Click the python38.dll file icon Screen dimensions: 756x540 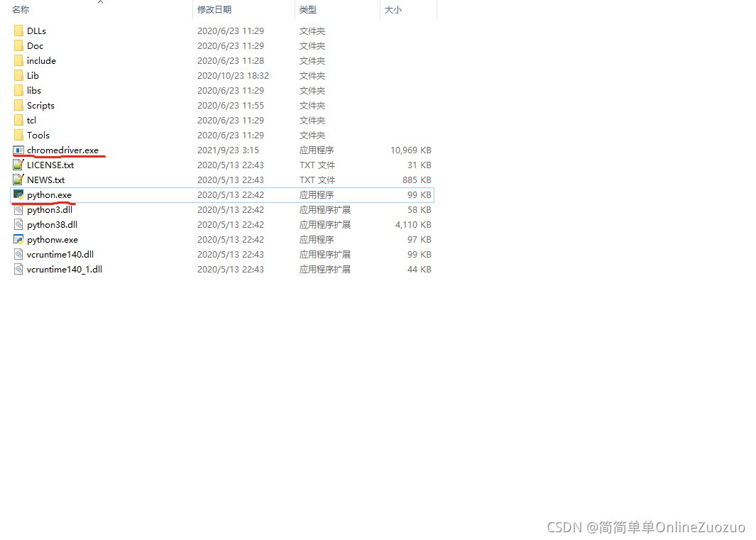tap(18, 225)
